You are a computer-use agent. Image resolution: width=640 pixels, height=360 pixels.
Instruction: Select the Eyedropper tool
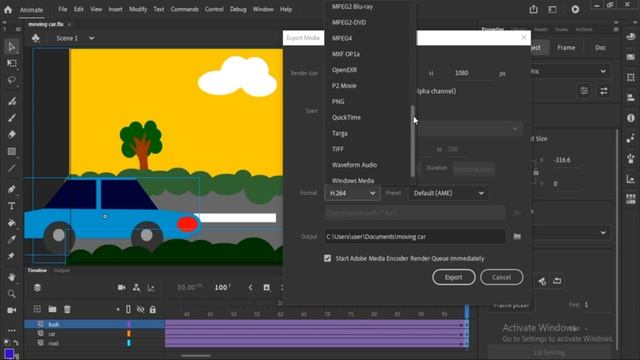(x=11, y=240)
